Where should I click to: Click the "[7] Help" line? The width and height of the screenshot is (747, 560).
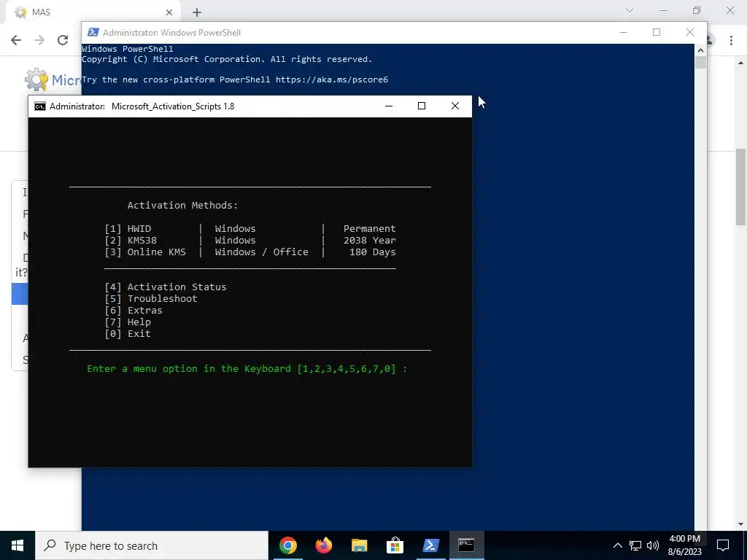pyautogui.click(x=128, y=322)
